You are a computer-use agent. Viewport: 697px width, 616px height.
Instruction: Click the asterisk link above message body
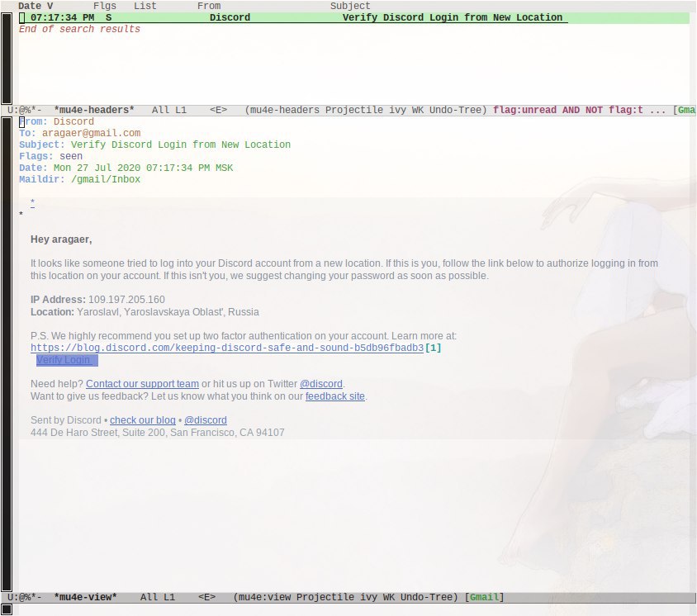click(32, 203)
